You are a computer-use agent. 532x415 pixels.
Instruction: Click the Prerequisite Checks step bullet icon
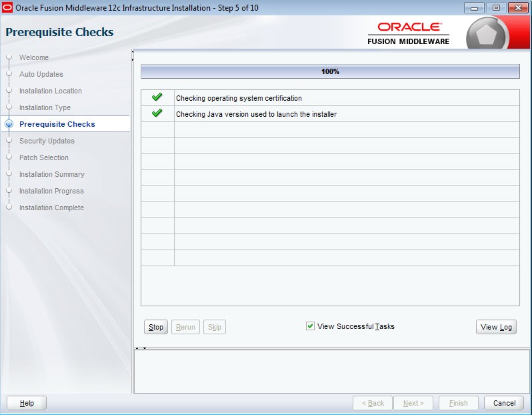pos(9,124)
